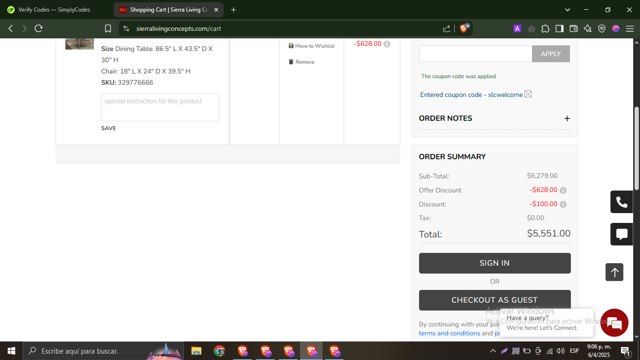Viewport: 640px width, 360px height.
Task: Click the special instruction text box
Action: click(x=160, y=107)
